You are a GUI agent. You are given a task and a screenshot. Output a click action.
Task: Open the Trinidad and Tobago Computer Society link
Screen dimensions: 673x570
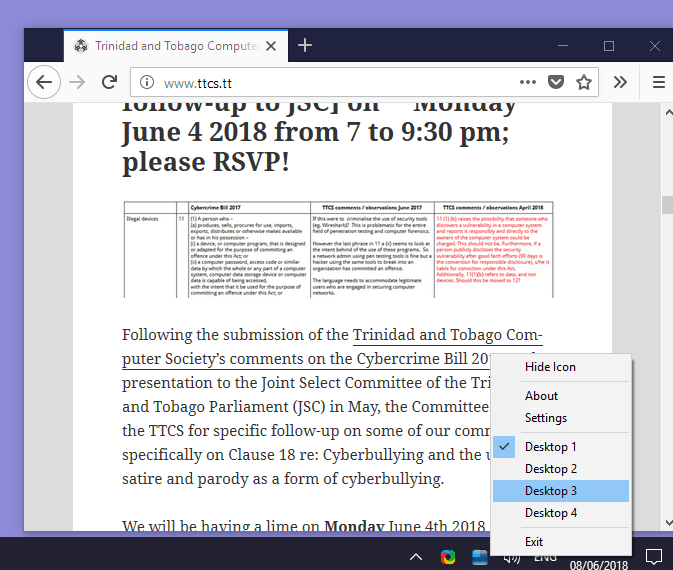click(x=447, y=334)
